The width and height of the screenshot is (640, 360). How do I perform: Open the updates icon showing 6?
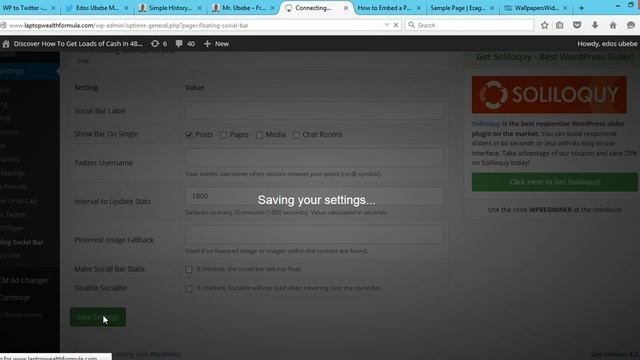(159, 44)
